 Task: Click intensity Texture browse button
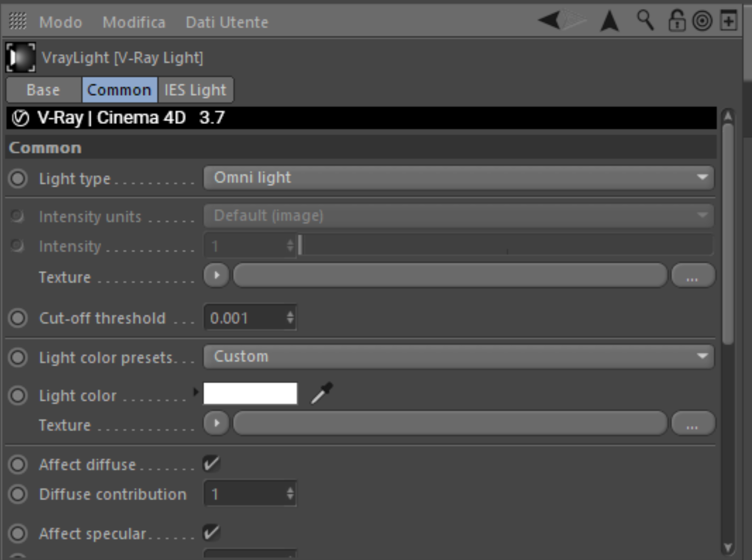[x=693, y=275]
